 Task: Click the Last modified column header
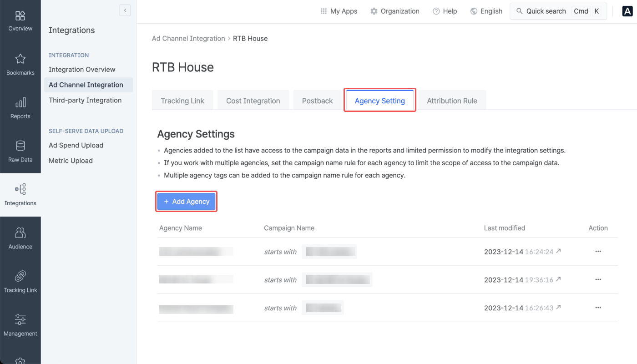click(505, 228)
